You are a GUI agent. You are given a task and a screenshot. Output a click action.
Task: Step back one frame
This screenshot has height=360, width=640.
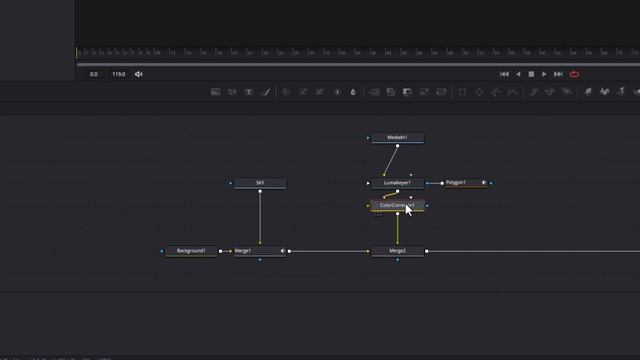(x=518, y=74)
